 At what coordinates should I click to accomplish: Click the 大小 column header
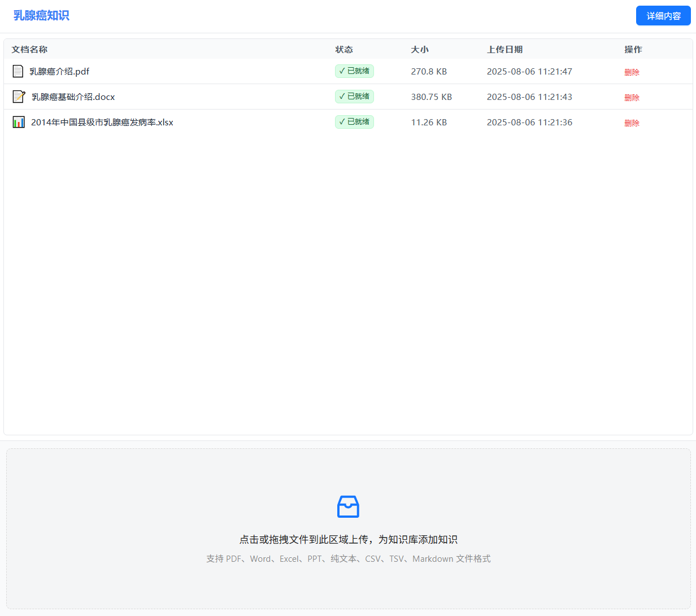pos(419,50)
